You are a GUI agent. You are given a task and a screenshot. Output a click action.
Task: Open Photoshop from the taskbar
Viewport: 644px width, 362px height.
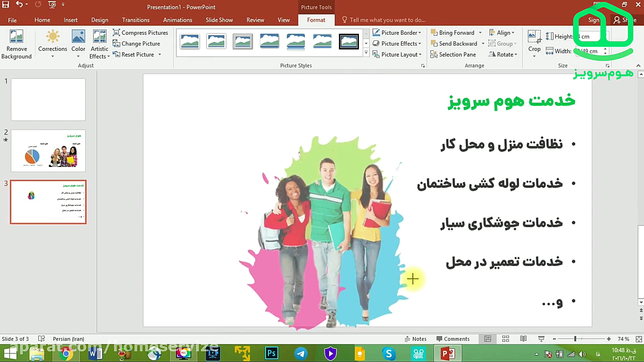[271, 353]
